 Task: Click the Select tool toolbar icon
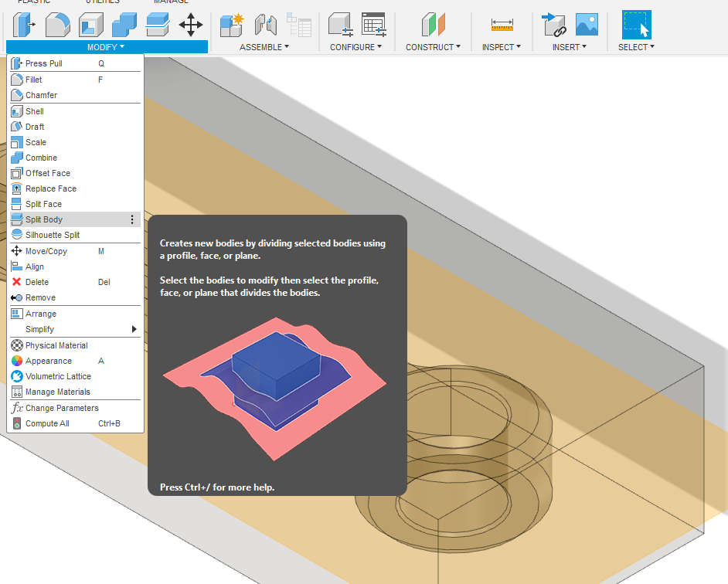pos(637,25)
